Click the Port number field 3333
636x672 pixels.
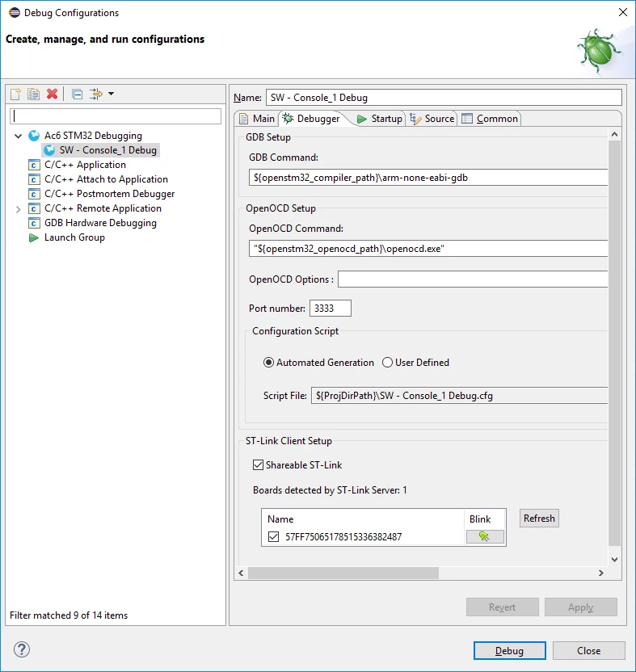(x=331, y=309)
